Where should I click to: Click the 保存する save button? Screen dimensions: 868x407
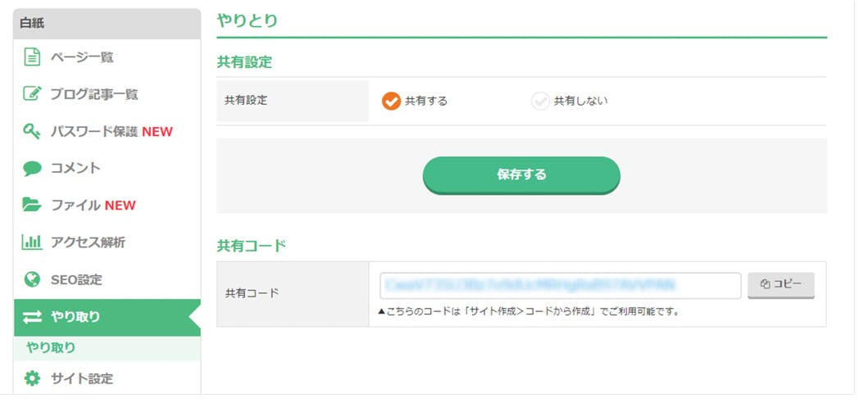pos(521,174)
